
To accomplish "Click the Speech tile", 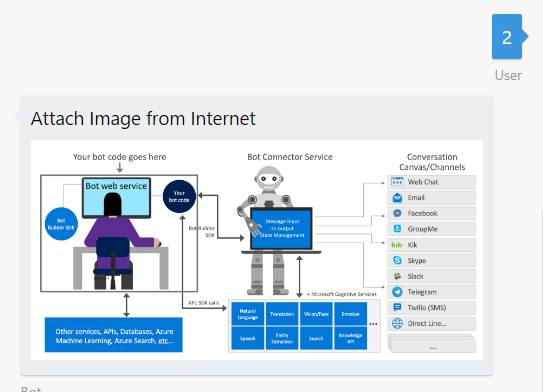I will tap(248, 338).
